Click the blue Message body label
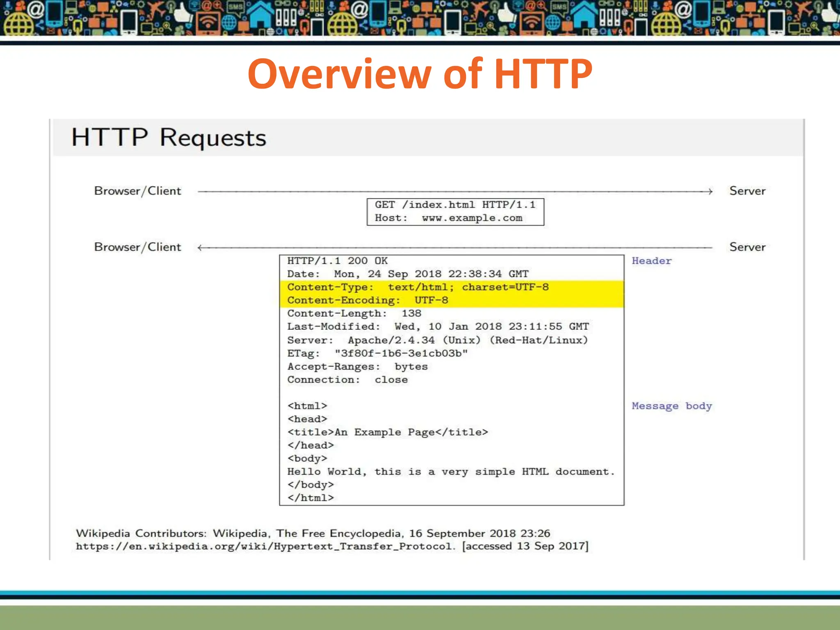840x630 pixels. pyautogui.click(x=671, y=406)
